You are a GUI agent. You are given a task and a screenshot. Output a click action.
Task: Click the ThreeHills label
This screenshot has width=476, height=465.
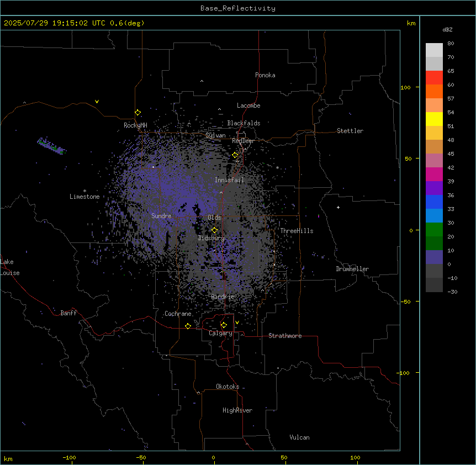click(x=297, y=231)
